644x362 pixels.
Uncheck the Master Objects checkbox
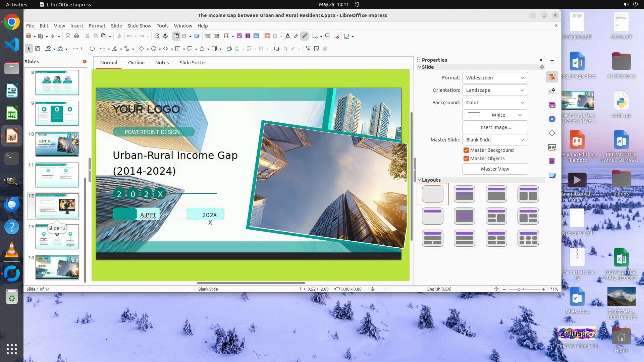466,159
